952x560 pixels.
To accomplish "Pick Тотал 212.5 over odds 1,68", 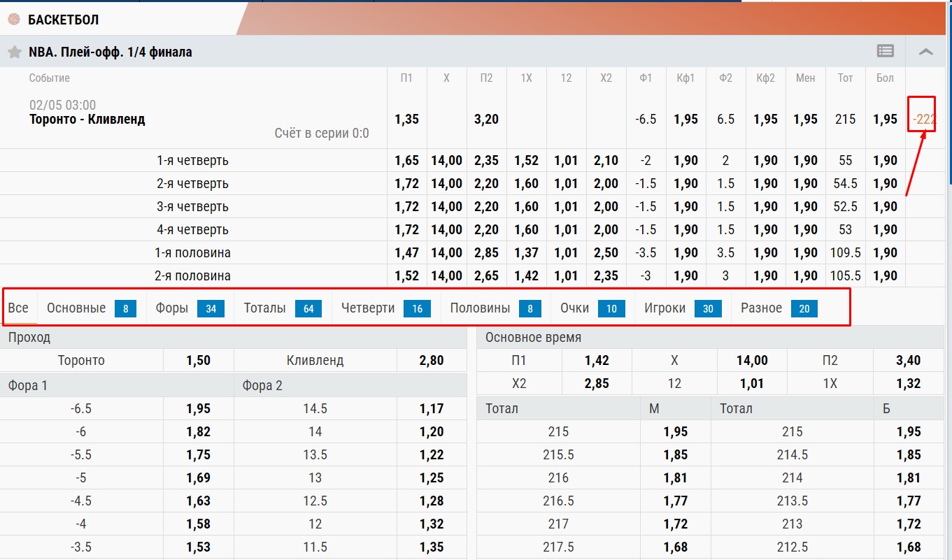I will 908,547.
